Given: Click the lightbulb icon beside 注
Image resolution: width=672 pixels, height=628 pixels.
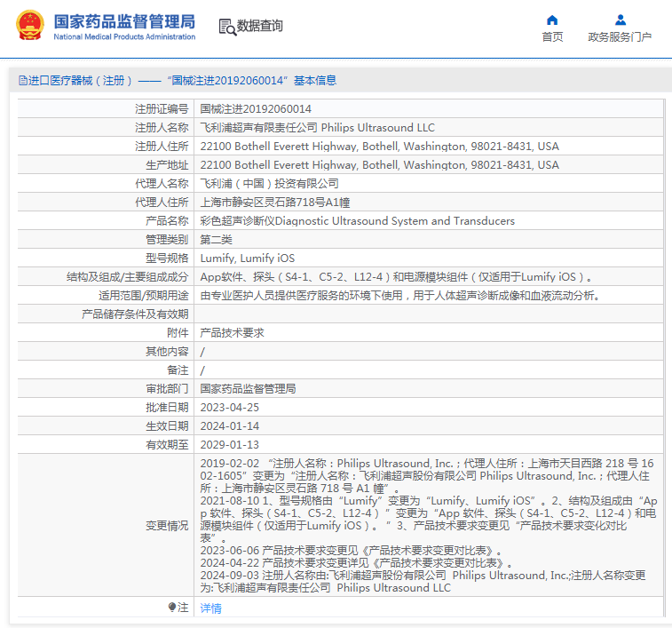Looking at the screenshot, I should [172, 608].
